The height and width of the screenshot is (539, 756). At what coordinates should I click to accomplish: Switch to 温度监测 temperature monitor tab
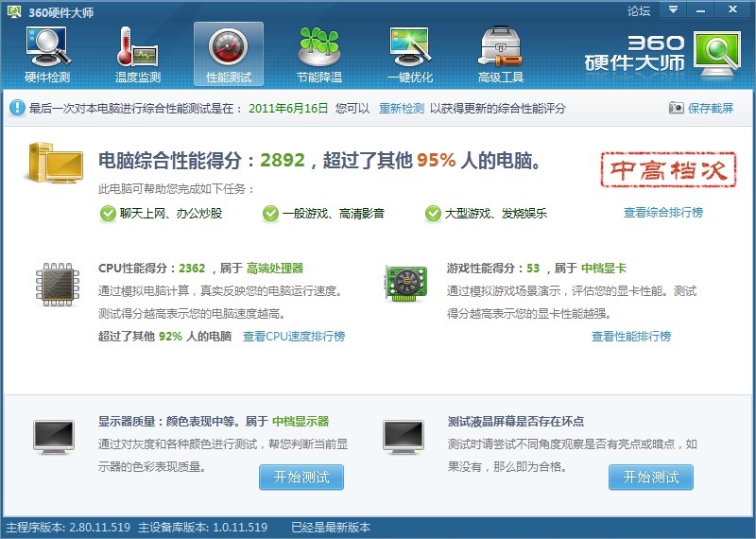pos(138,55)
